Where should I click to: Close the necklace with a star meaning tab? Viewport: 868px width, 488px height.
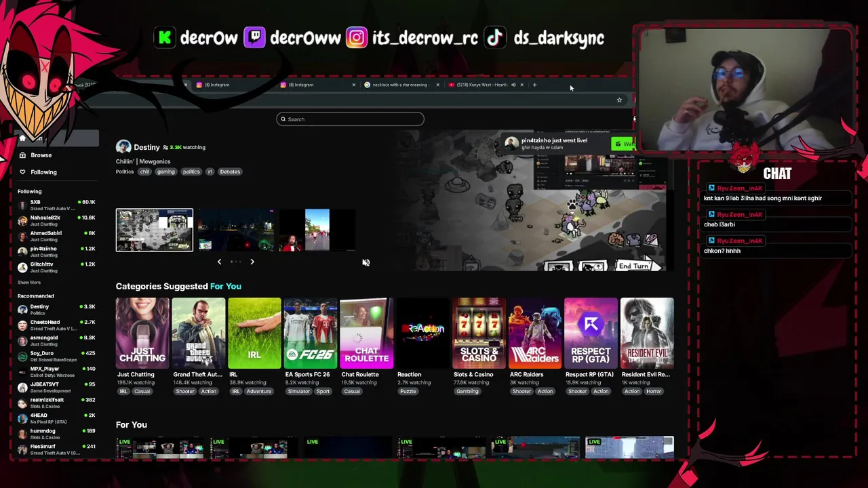pyautogui.click(x=437, y=85)
